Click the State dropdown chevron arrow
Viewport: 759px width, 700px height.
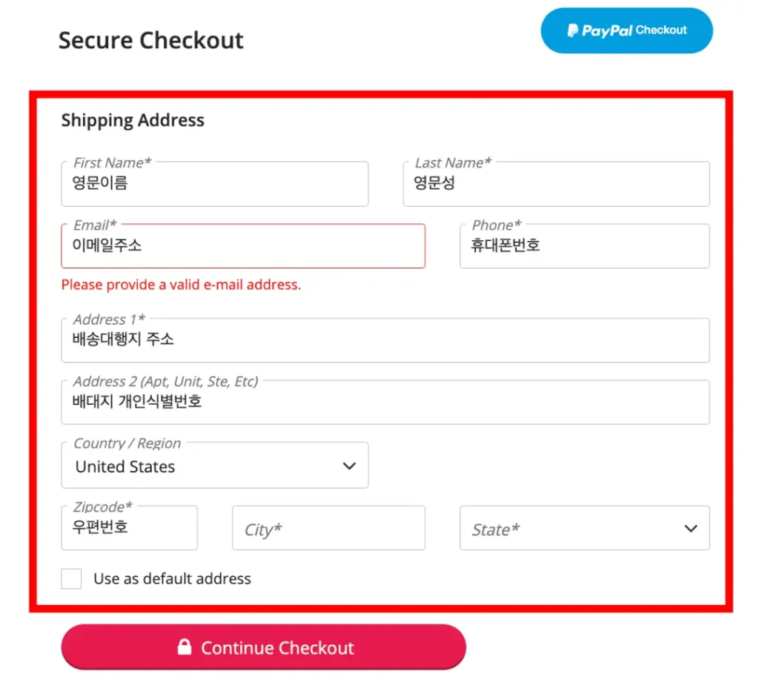click(x=691, y=529)
